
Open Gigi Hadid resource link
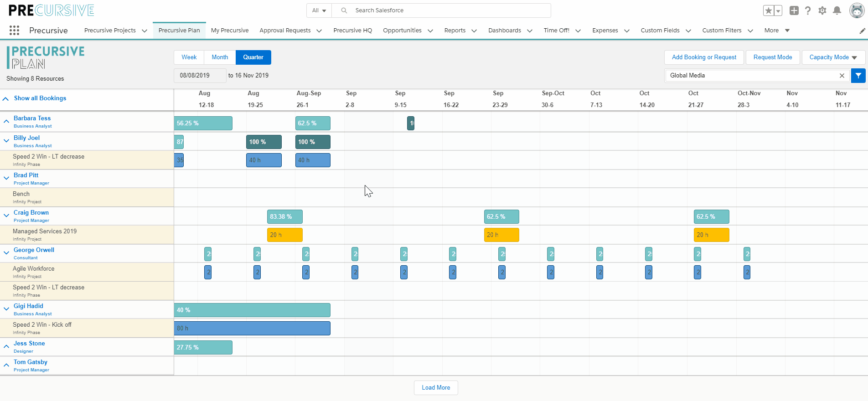(28, 306)
